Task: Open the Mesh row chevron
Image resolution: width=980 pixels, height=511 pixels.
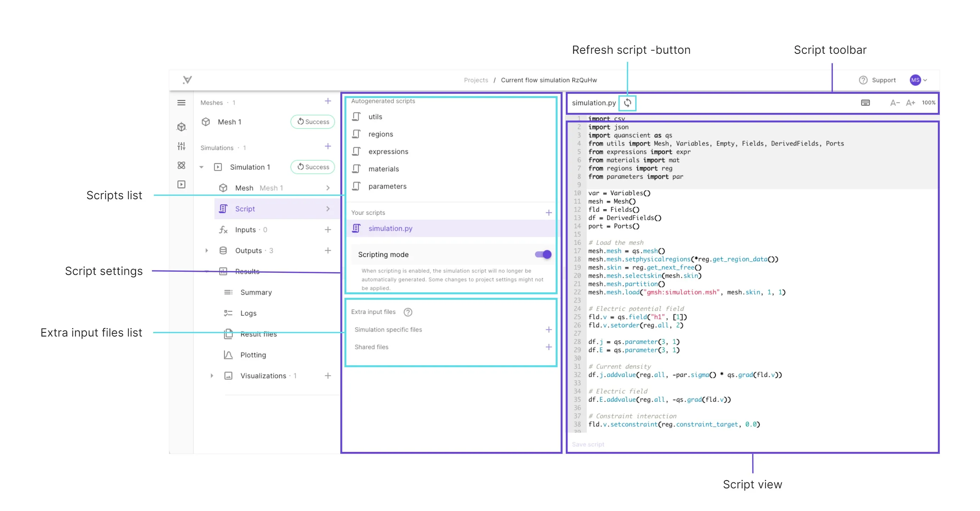Action: point(328,188)
